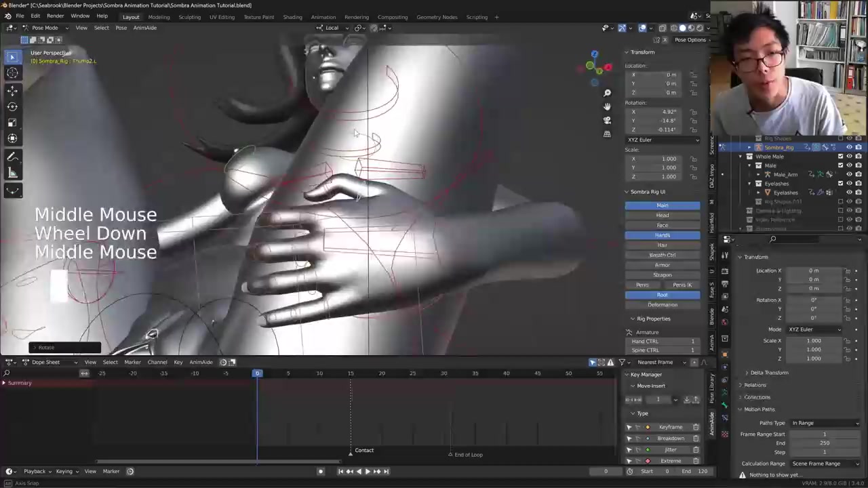Activate the Rotate tool in the left toolbar
This screenshot has width=868, height=488.
coord(12,106)
